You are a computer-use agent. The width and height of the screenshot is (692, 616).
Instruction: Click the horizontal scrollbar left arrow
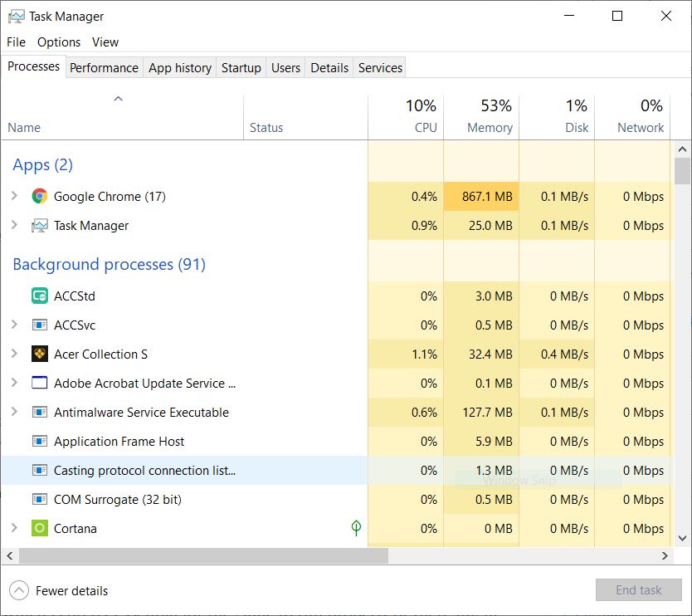coord(10,556)
